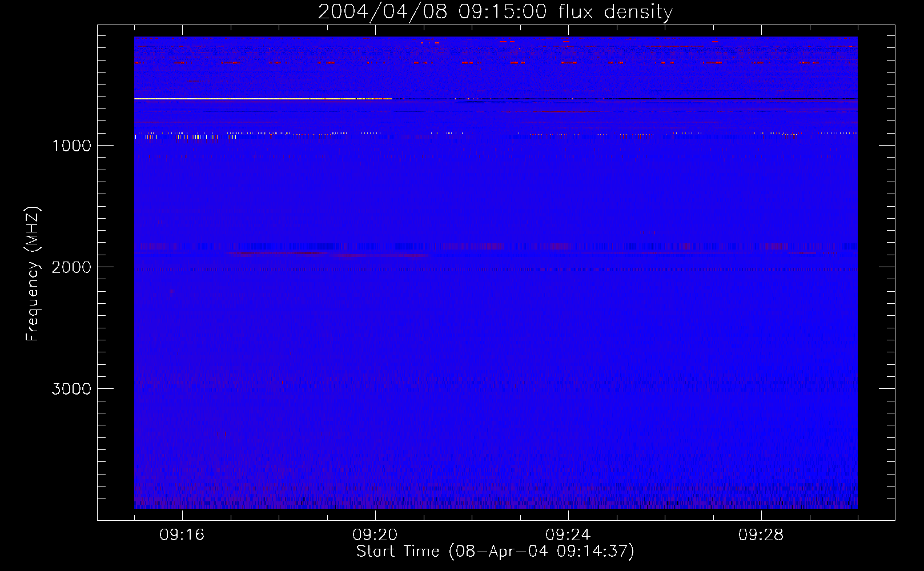Select the "2000" frequency tick label
The image size is (924, 571).
[71, 267]
